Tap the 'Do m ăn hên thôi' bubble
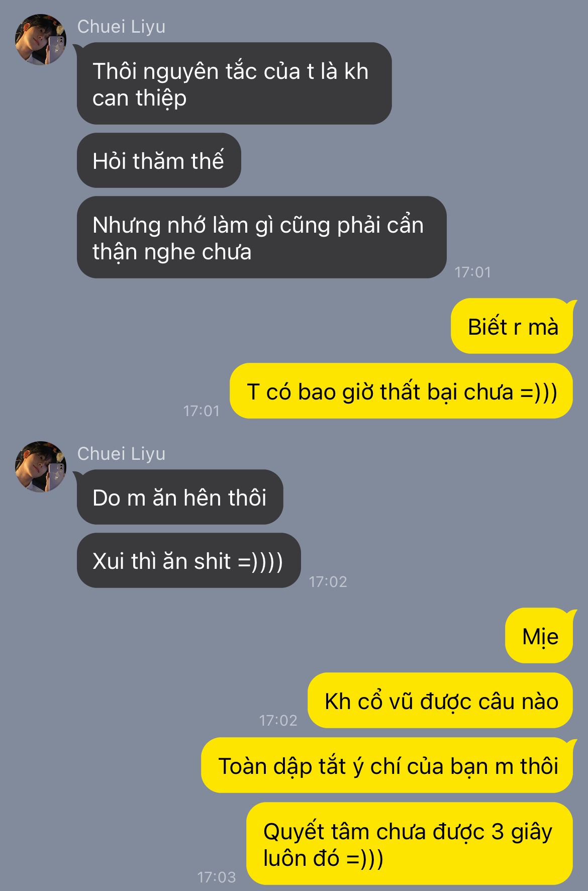Viewport: 588px width, 891px height. coord(180,497)
